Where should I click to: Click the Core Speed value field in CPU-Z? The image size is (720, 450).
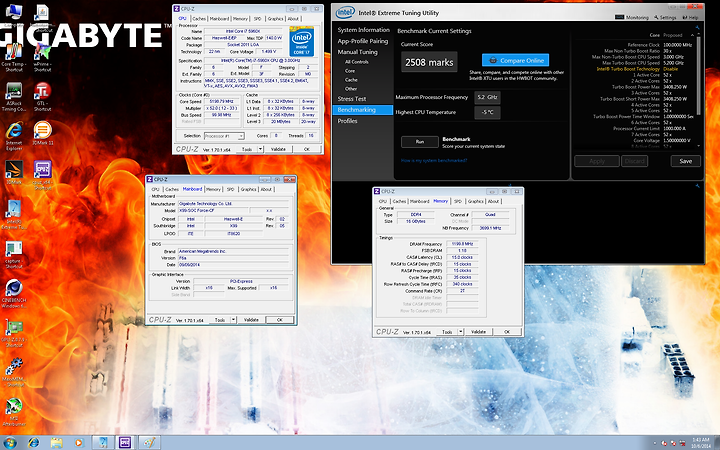coord(221,101)
